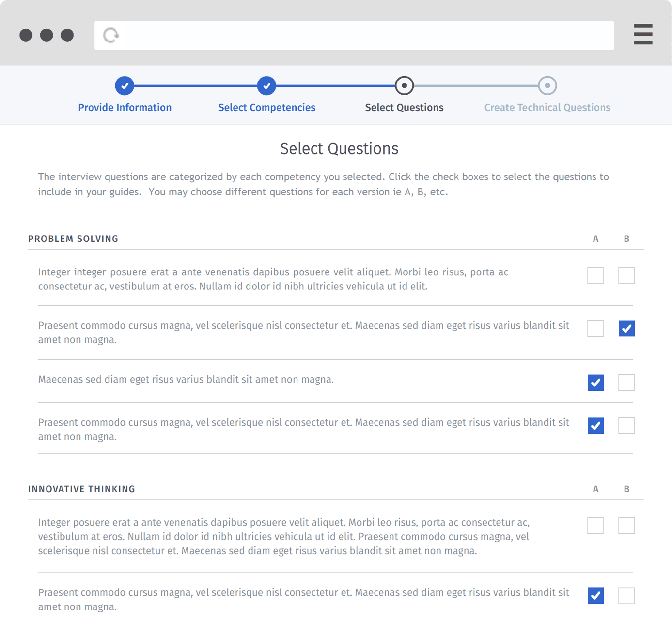Click the 'Maecenas sed diam eget risus' question text

(186, 380)
